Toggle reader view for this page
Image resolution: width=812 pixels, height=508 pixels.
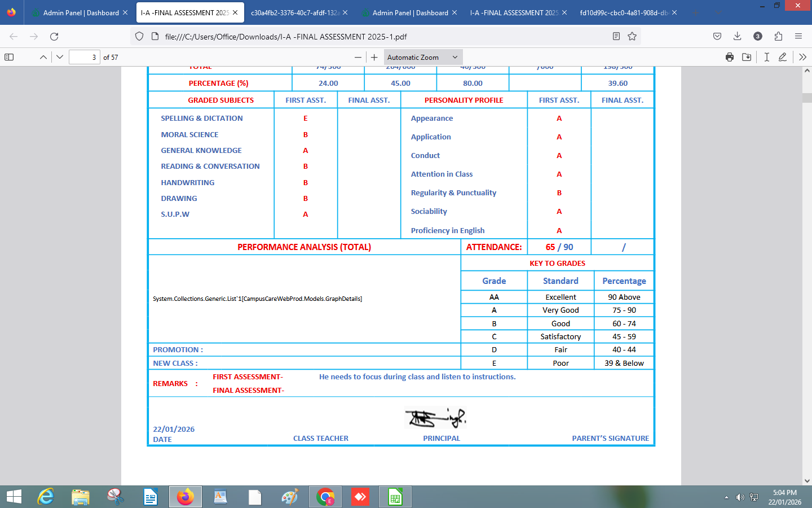tap(616, 36)
